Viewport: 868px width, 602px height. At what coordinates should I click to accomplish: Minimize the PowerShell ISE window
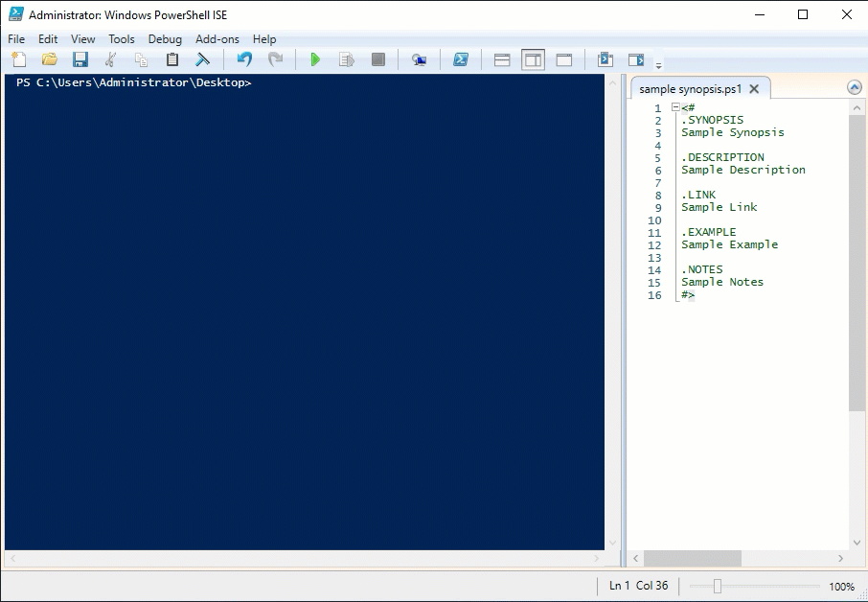click(760, 15)
